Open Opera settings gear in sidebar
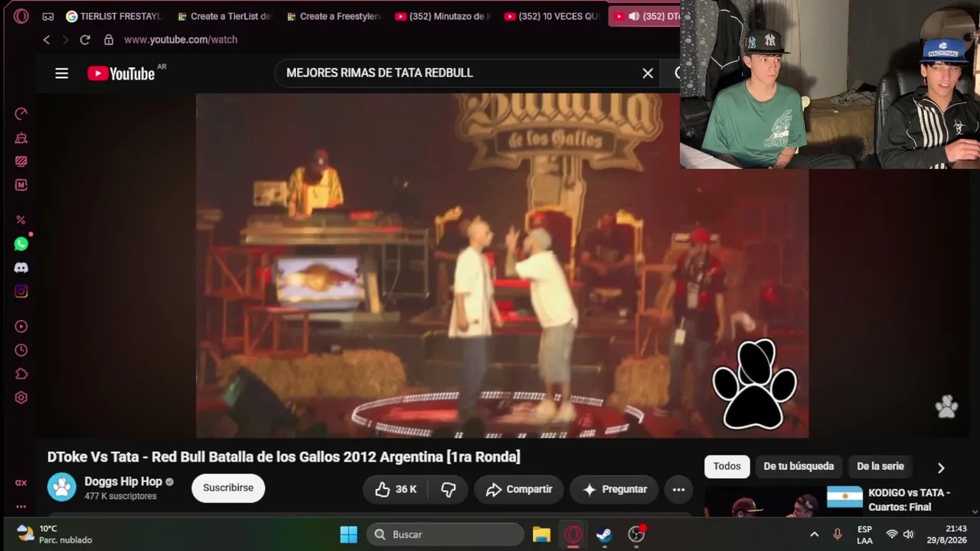This screenshot has height=551, width=980. tap(21, 398)
